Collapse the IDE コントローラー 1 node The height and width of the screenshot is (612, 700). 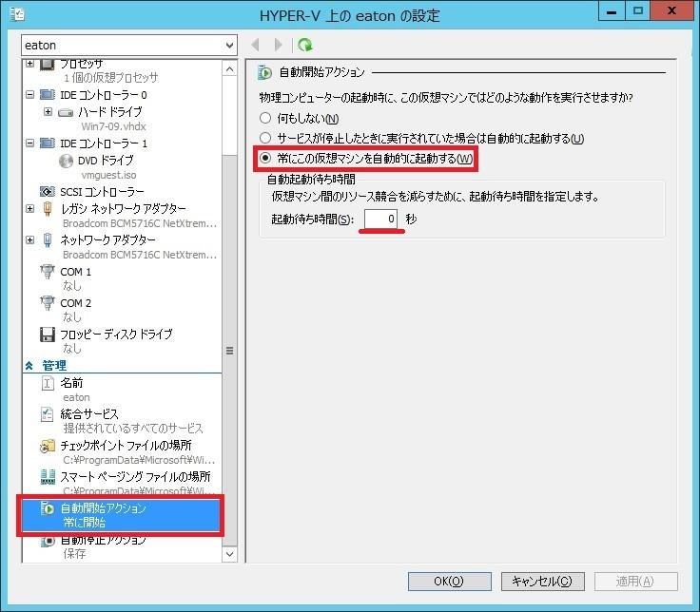pyautogui.click(x=29, y=143)
